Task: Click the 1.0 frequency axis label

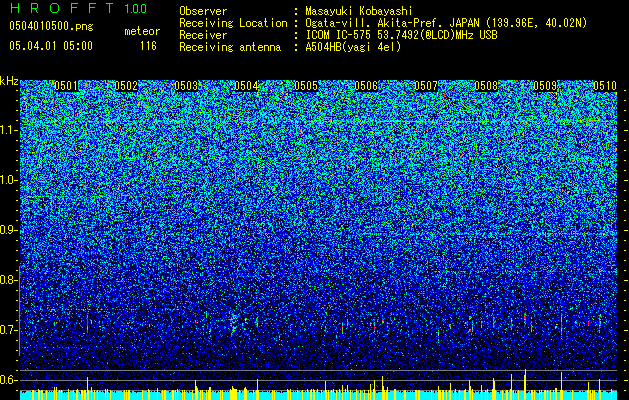Action: click(x=7, y=180)
